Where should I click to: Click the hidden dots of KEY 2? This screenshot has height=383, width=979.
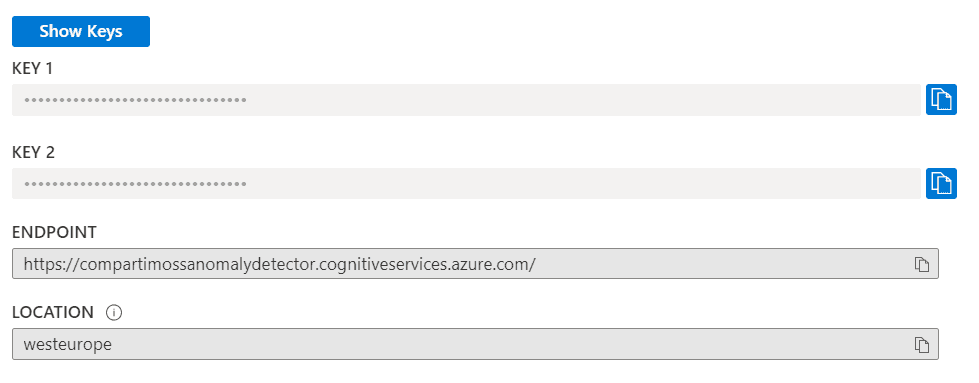pyautogui.click(x=135, y=184)
